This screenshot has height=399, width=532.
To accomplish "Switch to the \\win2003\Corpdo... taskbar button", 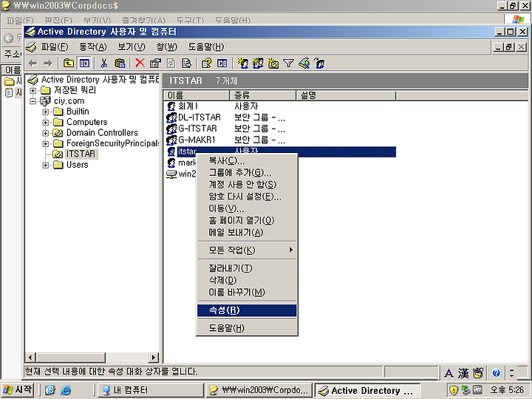I will click(x=259, y=390).
